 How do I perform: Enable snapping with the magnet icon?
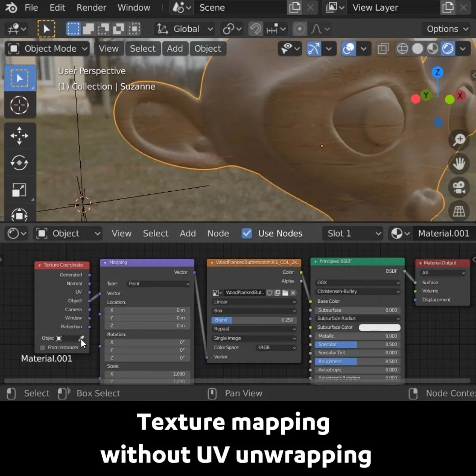(x=256, y=29)
